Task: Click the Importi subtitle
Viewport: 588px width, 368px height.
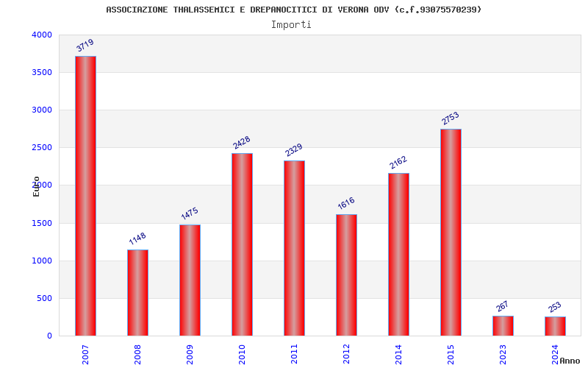Action: pyautogui.click(x=291, y=25)
